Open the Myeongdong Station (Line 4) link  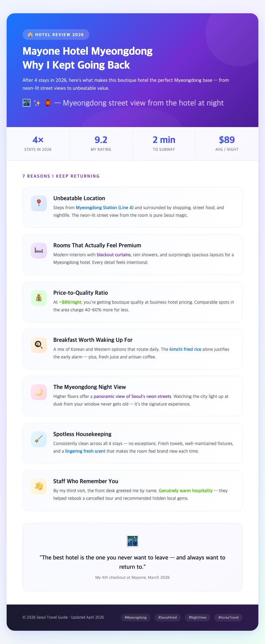105,208
